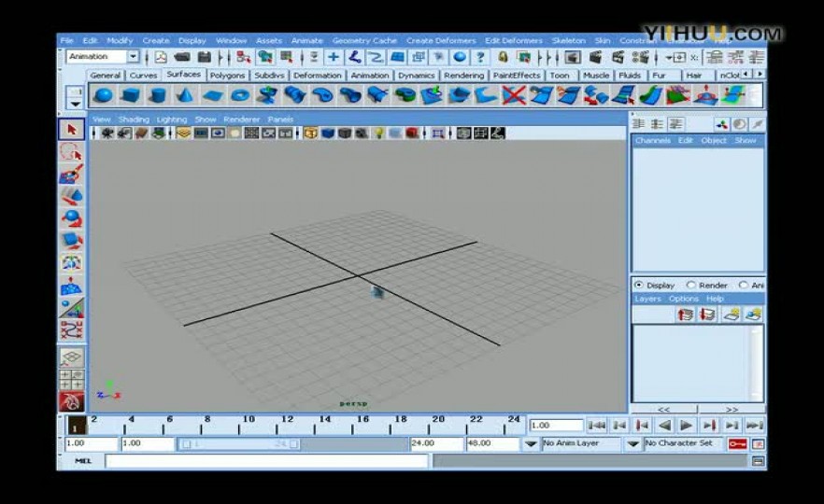The image size is (824, 504).
Task: Select the Anim radio button
Action: pos(743,285)
